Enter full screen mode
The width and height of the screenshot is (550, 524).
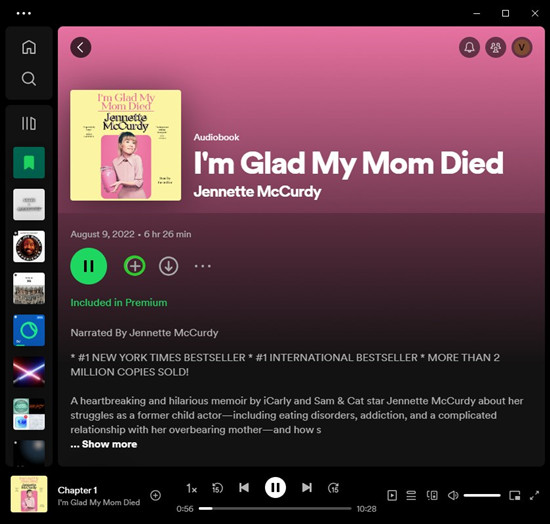point(534,495)
